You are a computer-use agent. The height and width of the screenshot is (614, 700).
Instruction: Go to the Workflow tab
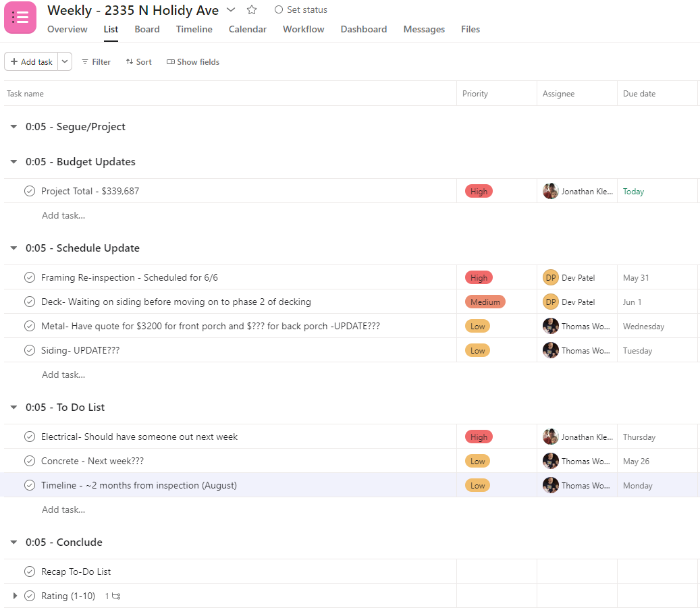point(304,29)
